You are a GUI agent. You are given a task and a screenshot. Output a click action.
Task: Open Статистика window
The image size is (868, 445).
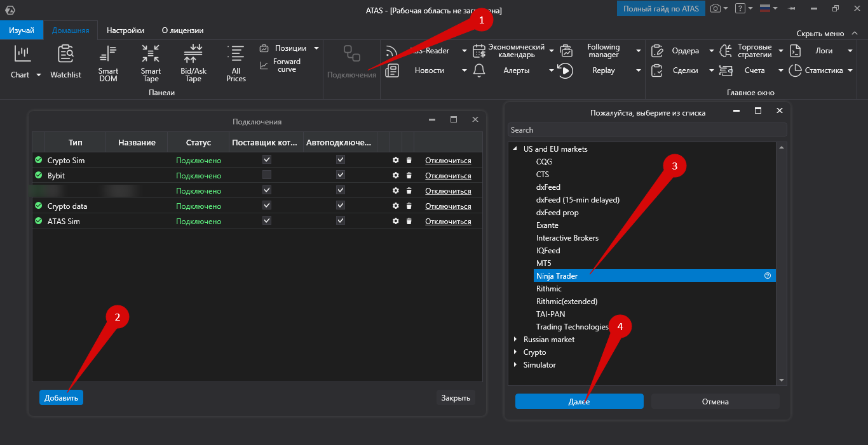817,70
